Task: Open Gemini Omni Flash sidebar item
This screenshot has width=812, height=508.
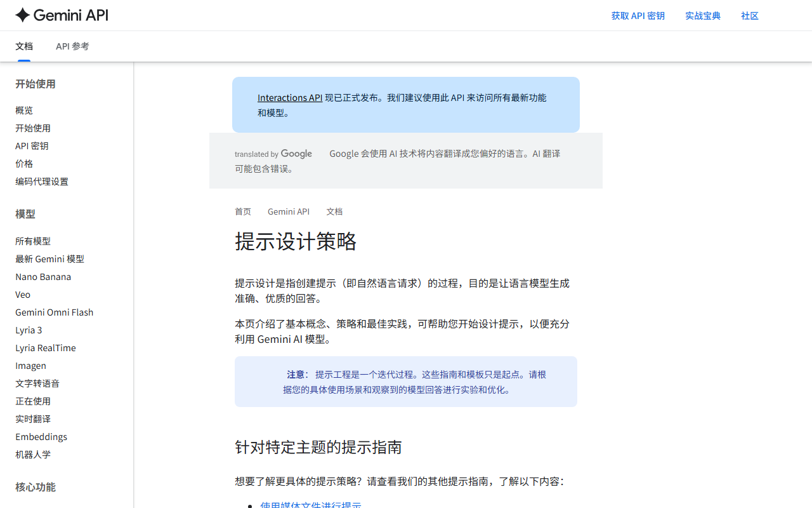Action: click(54, 312)
